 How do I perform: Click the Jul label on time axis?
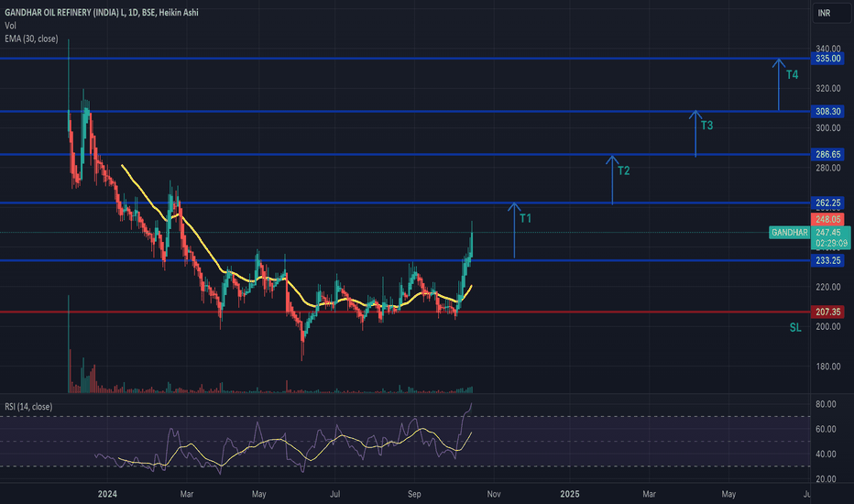pos(335,494)
